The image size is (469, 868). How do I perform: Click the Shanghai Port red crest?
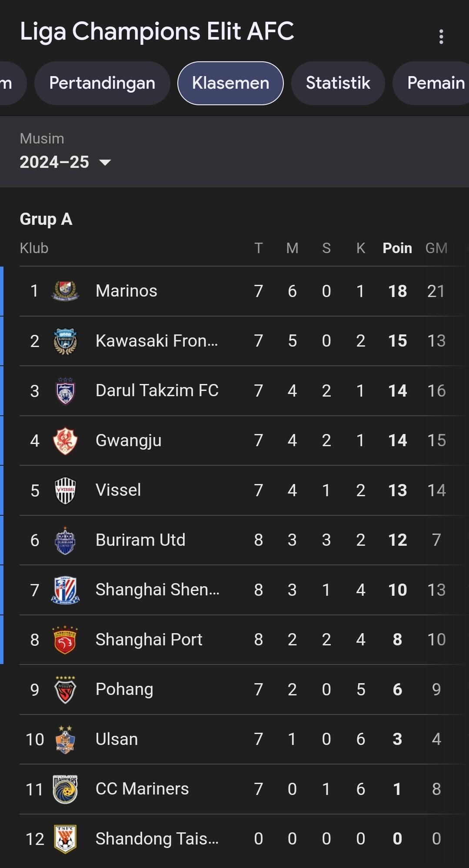coord(65,640)
